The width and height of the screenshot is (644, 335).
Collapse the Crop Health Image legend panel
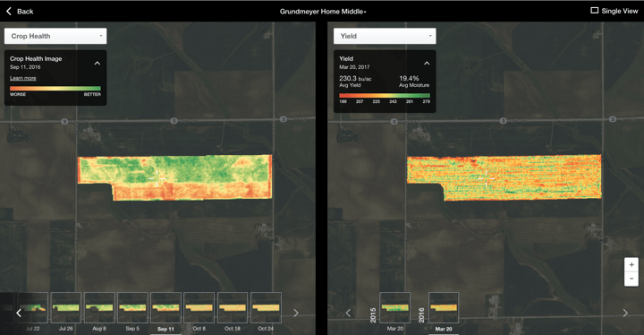pyautogui.click(x=97, y=64)
